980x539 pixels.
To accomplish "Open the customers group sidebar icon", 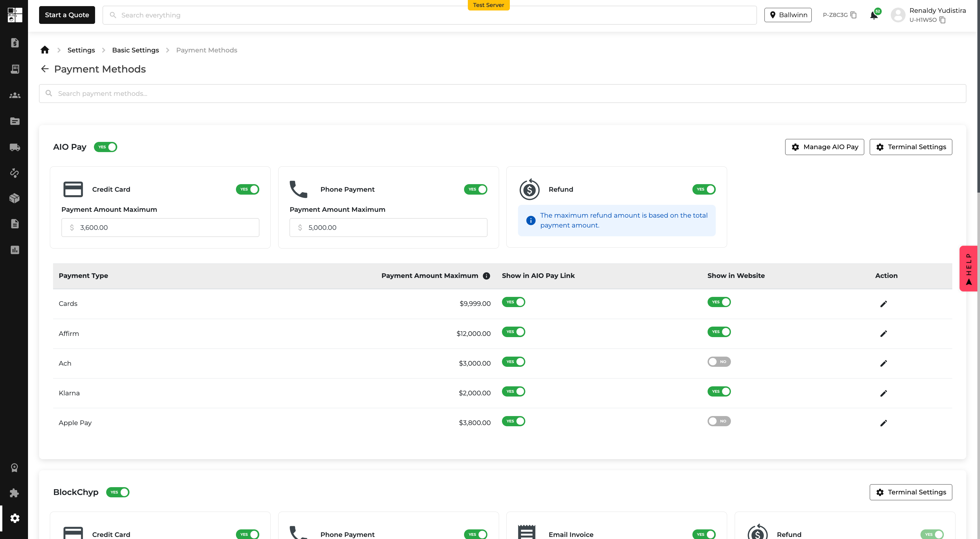I will tap(15, 95).
